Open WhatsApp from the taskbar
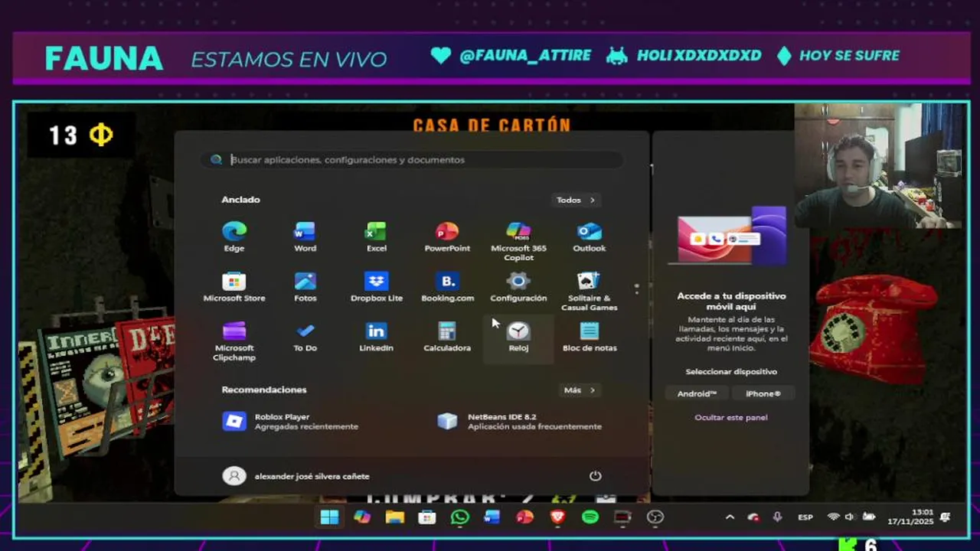Viewport: 980px width, 551px height. [459, 517]
